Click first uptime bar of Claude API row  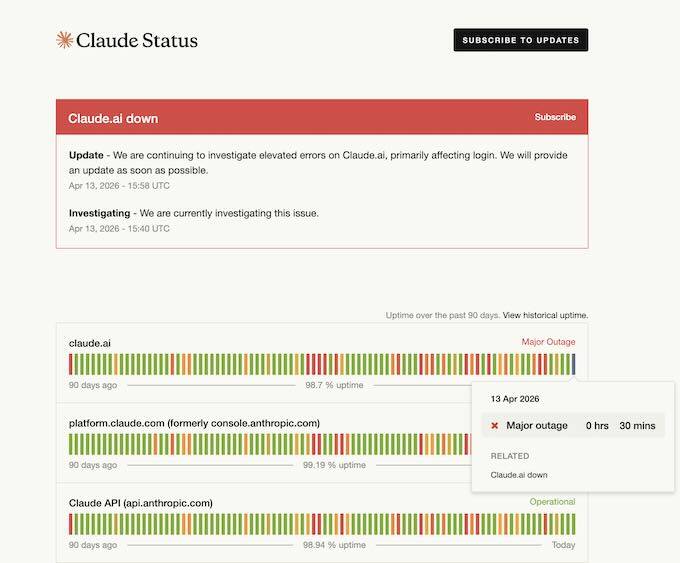tap(71, 523)
